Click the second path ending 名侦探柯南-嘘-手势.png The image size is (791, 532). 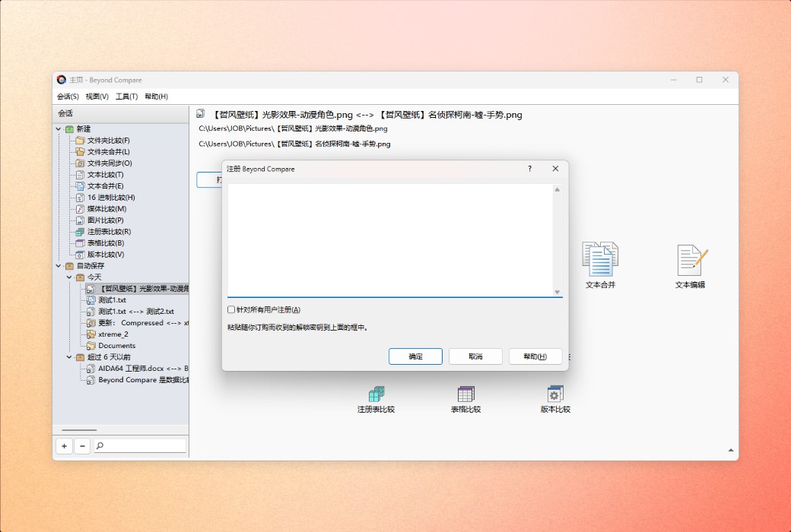coord(294,144)
